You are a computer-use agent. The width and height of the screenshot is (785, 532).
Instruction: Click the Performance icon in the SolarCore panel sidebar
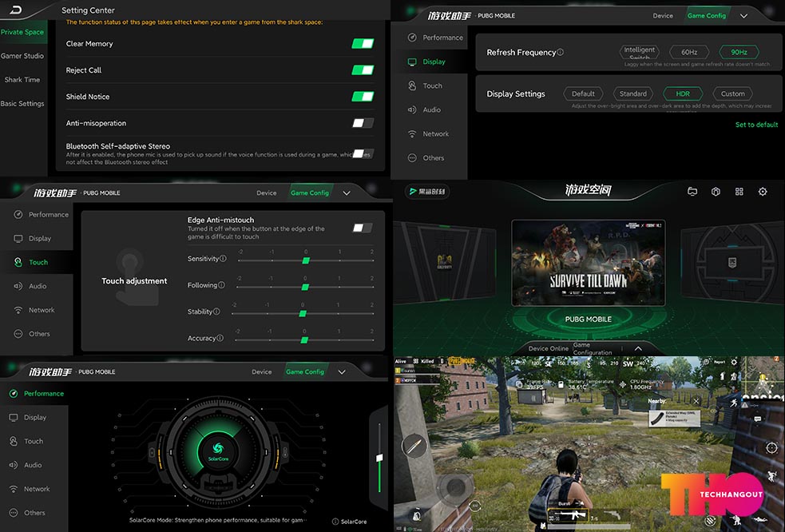pos(14,393)
